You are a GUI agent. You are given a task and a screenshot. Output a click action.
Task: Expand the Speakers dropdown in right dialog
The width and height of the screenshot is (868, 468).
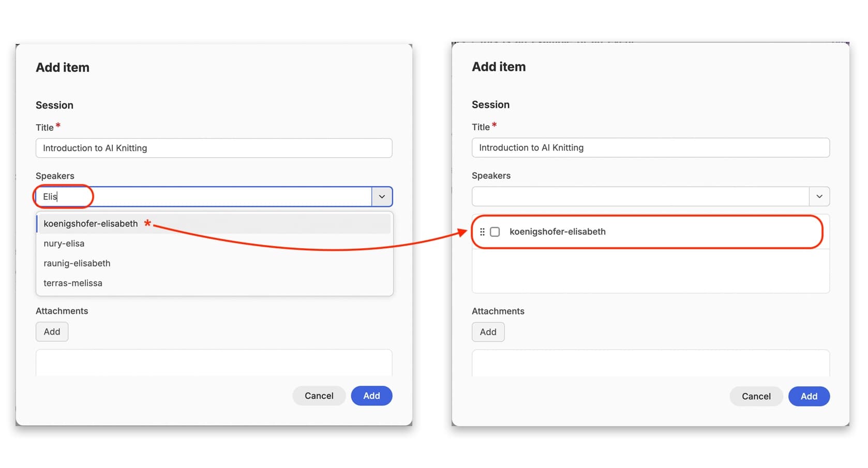[819, 197]
